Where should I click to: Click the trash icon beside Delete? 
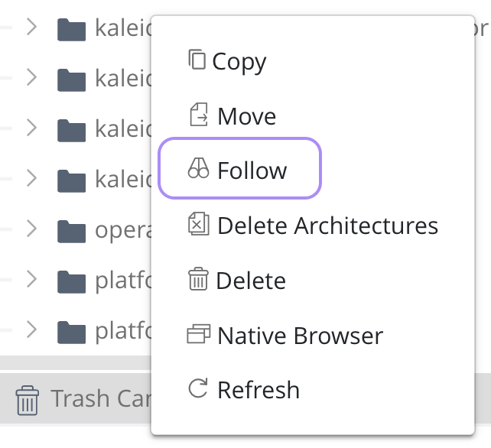click(x=198, y=278)
